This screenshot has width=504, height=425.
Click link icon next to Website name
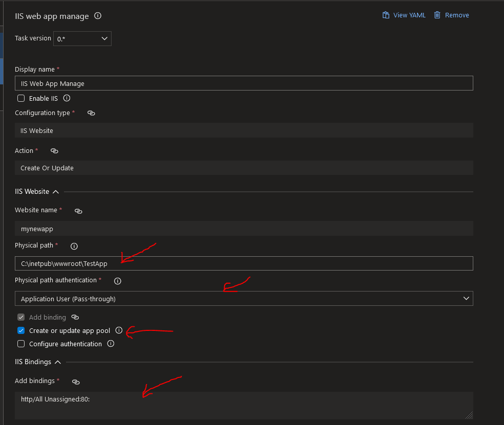(x=78, y=211)
